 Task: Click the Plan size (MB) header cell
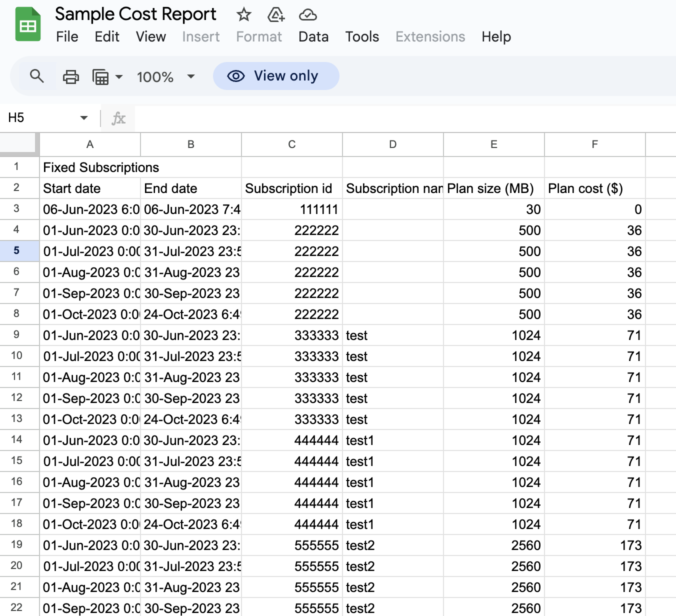click(494, 188)
